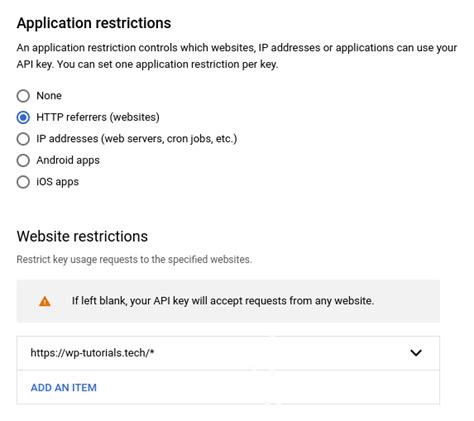Choose the IP addresses radio circle
The image size is (474, 421).
(x=23, y=139)
